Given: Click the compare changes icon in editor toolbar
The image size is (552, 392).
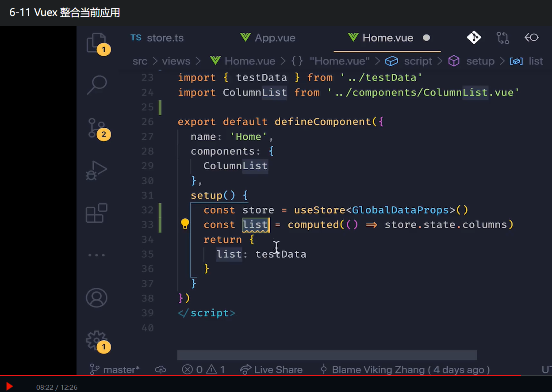Looking at the screenshot, I should pos(503,38).
